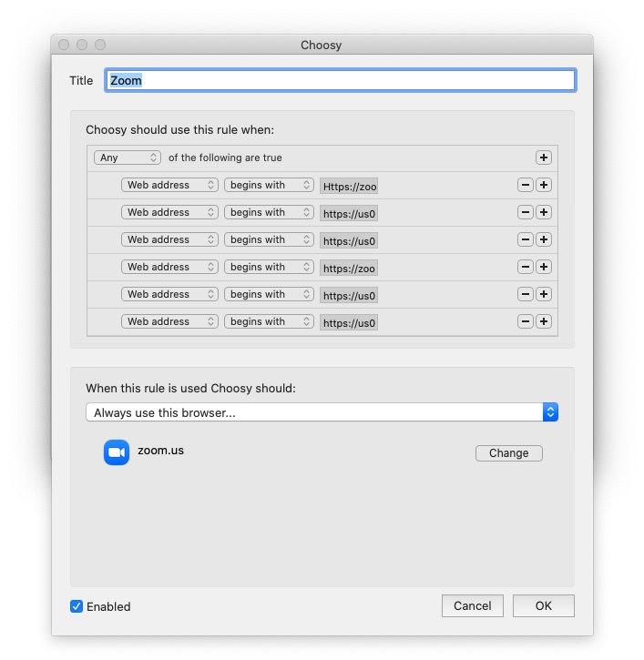Open begins with dropdown in second condition row
Image resolution: width=644 pixels, height=660 pixels.
point(269,212)
